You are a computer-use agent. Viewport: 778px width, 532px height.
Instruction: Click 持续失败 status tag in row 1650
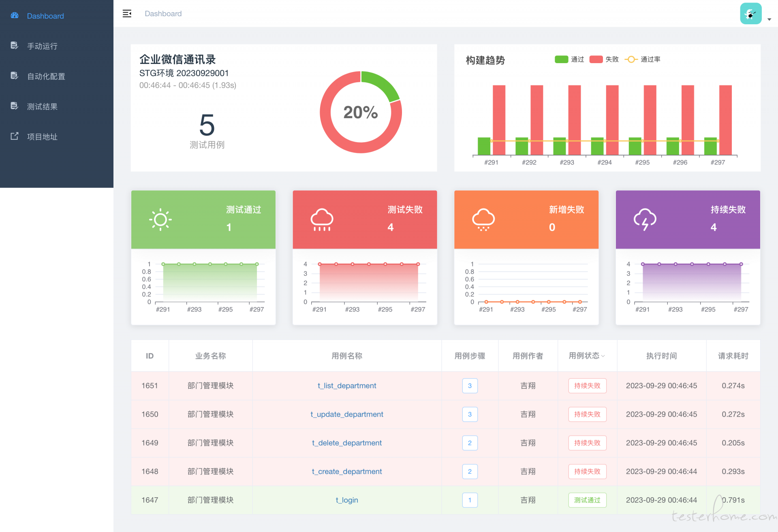(588, 414)
